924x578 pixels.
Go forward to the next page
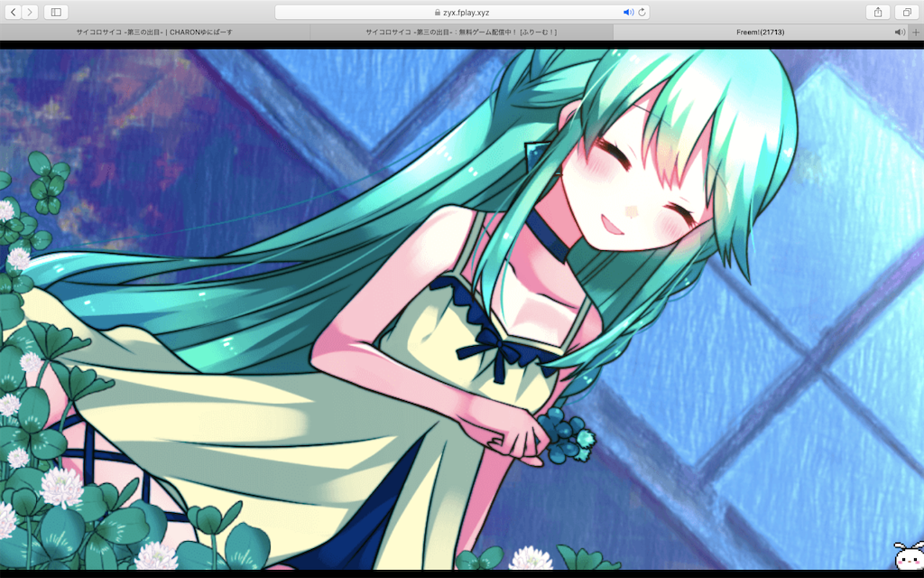pyautogui.click(x=30, y=12)
